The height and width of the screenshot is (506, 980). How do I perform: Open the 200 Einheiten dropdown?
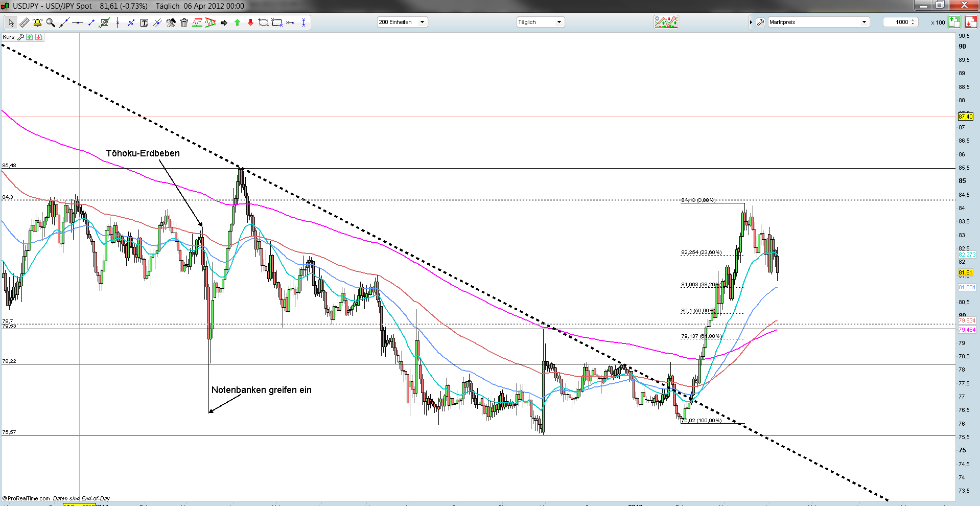402,22
